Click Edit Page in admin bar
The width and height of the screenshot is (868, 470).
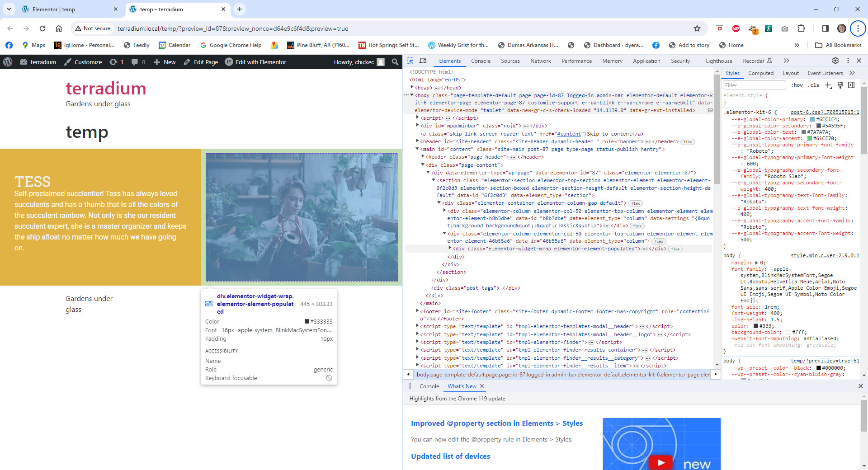click(201, 62)
